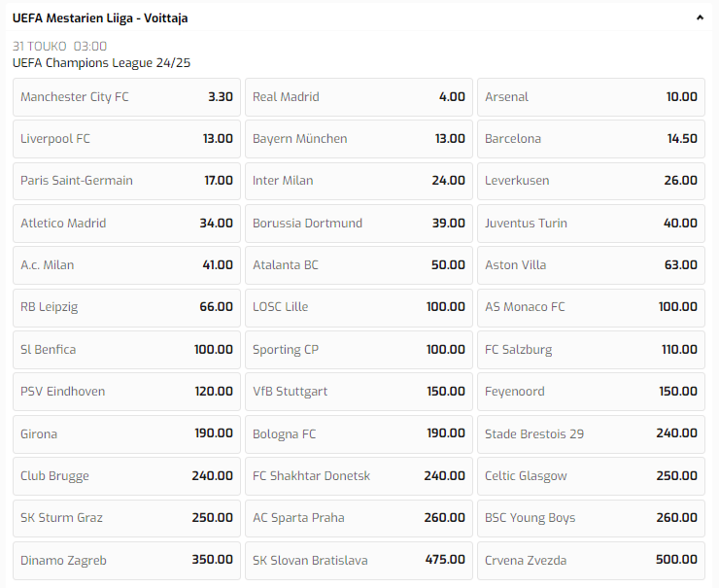Click Aston Villa odds 63.00

pyautogui.click(x=591, y=265)
